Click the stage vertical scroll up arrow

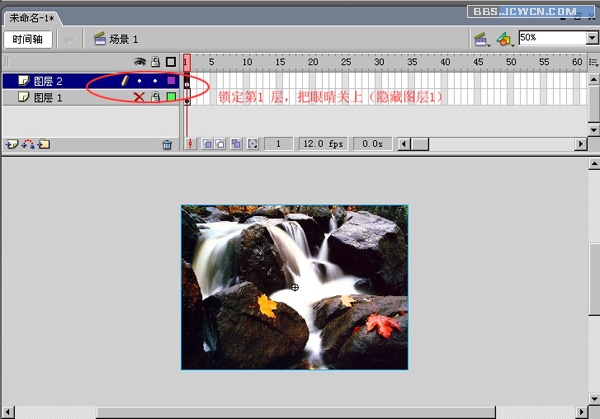point(594,164)
